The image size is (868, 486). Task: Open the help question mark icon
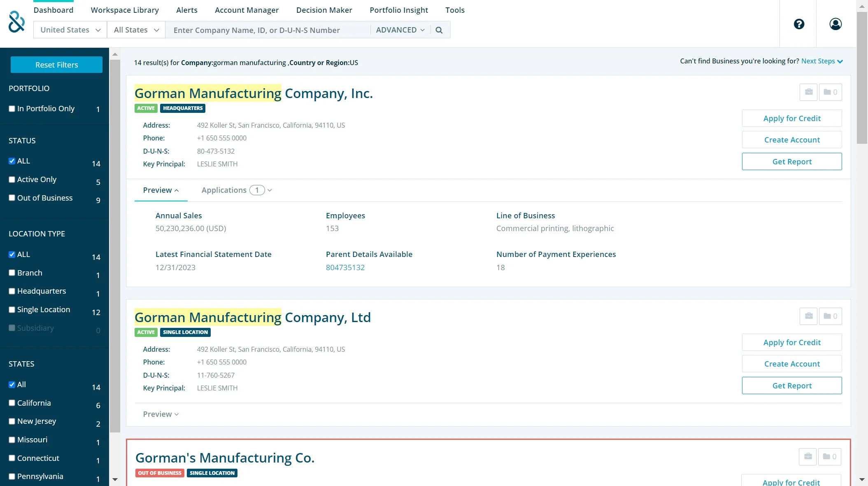tap(799, 24)
